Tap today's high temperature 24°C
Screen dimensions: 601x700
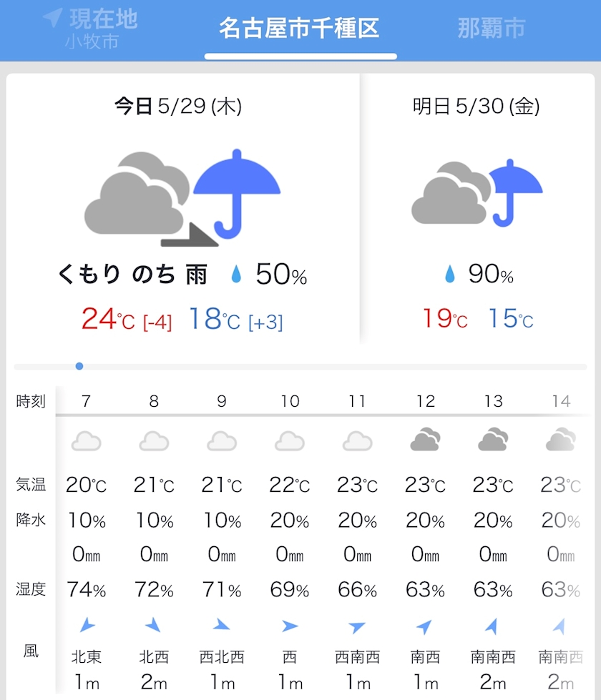107,319
